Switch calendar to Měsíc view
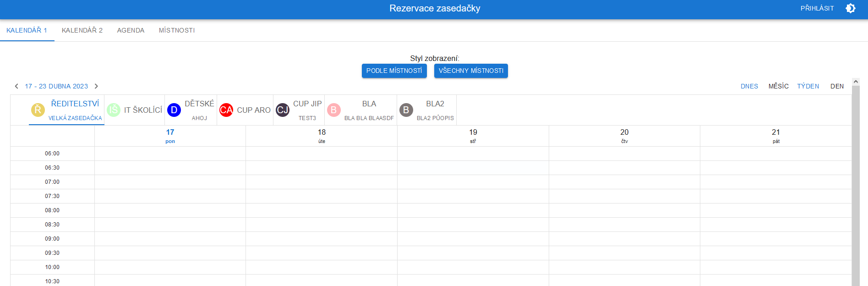 pos(778,86)
